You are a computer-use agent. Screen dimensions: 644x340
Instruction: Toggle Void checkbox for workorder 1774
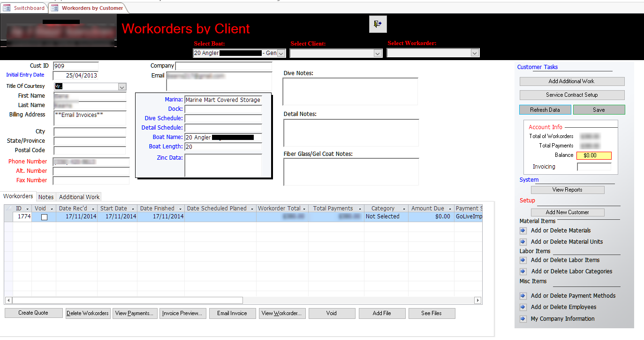pos(44,217)
